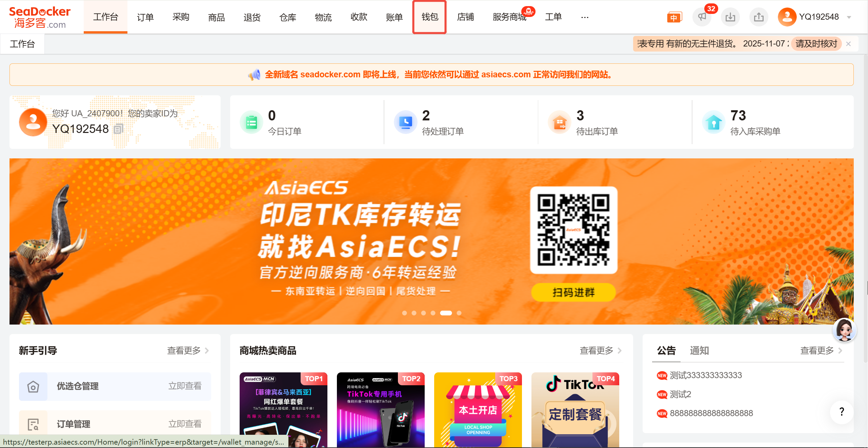Switch to the 通知 tab
Image resolution: width=868 pixels, height=448 pixels.
[699, 350]
